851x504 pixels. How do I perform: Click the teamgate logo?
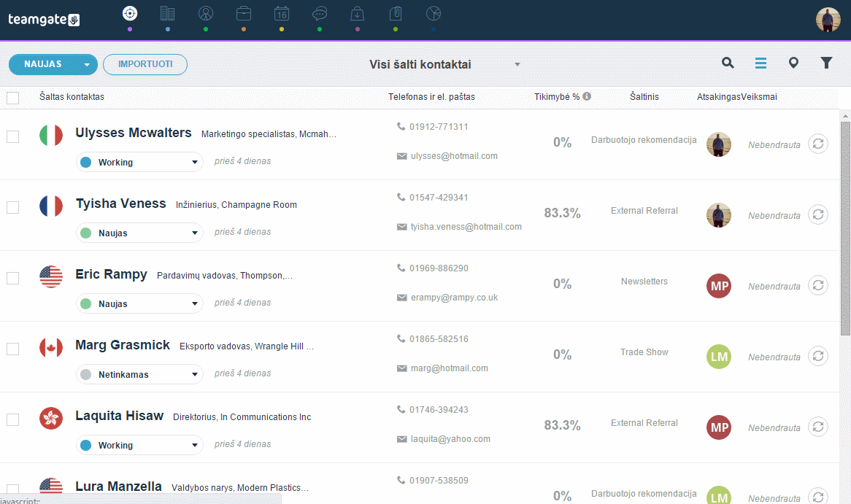44,20
